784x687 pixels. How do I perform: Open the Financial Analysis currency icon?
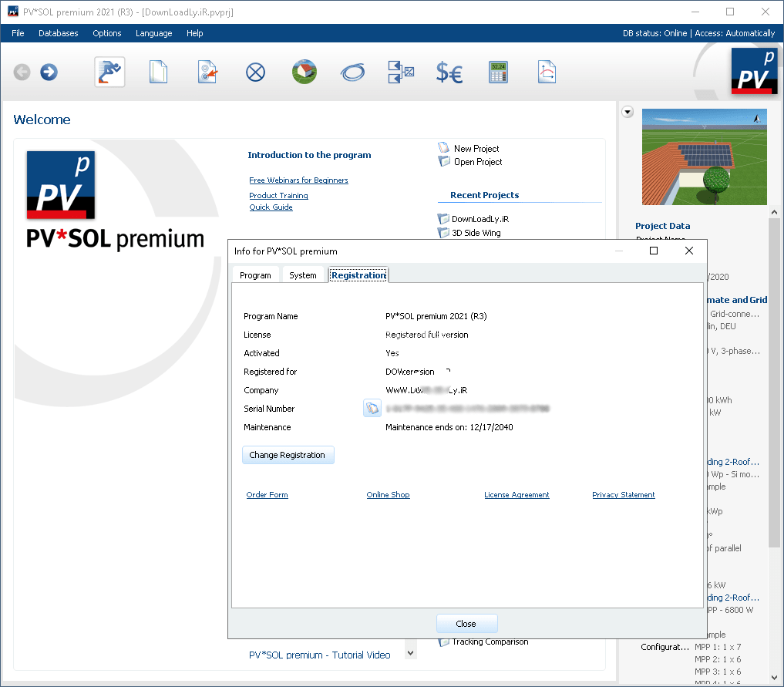coord(449,72)
